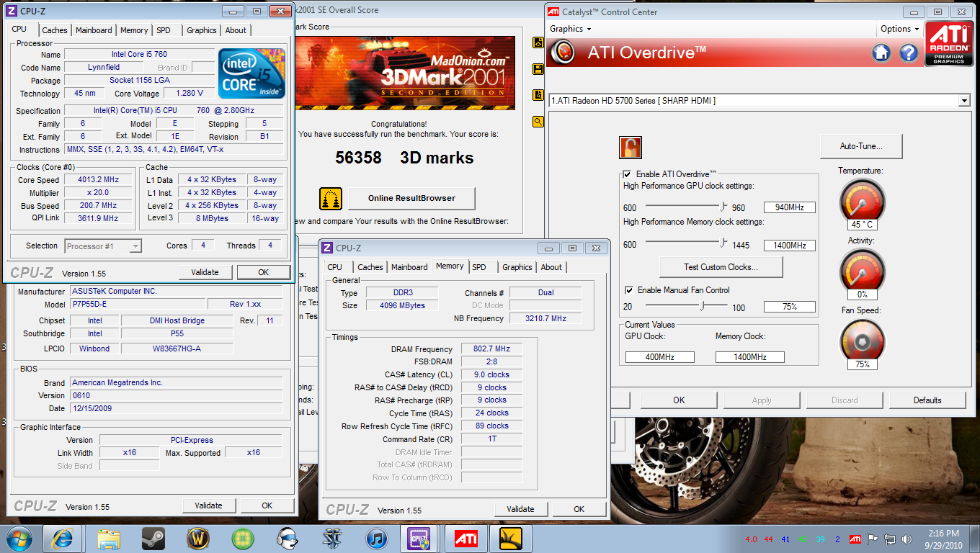Screen dimensions: 980x553
Task: Open the volume speaker tray icon
Action: (908, 539)
